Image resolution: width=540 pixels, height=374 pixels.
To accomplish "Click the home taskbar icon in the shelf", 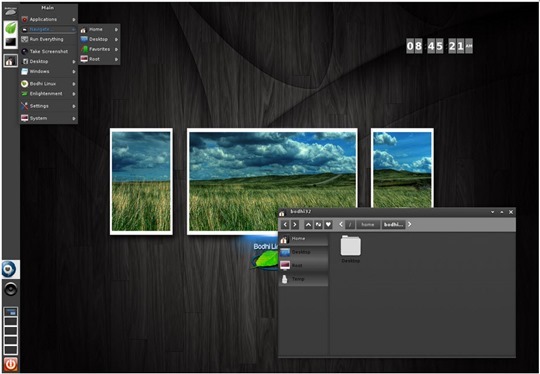I will tap(11, 61).
